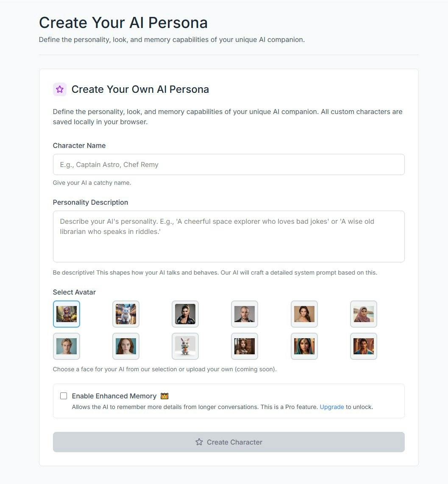This screenshot has width=448, height=484.
Task: Choose the young man in blue shirt avatar
Action: click(363, 346)
